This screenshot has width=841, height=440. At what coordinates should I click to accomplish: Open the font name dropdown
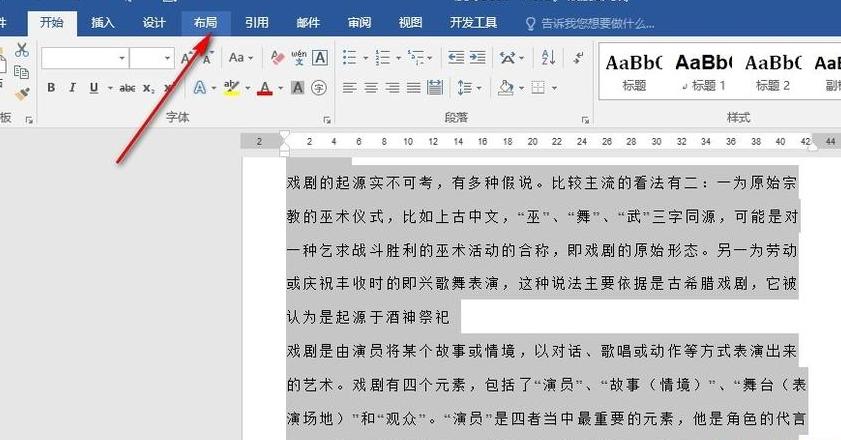[122, 58]
